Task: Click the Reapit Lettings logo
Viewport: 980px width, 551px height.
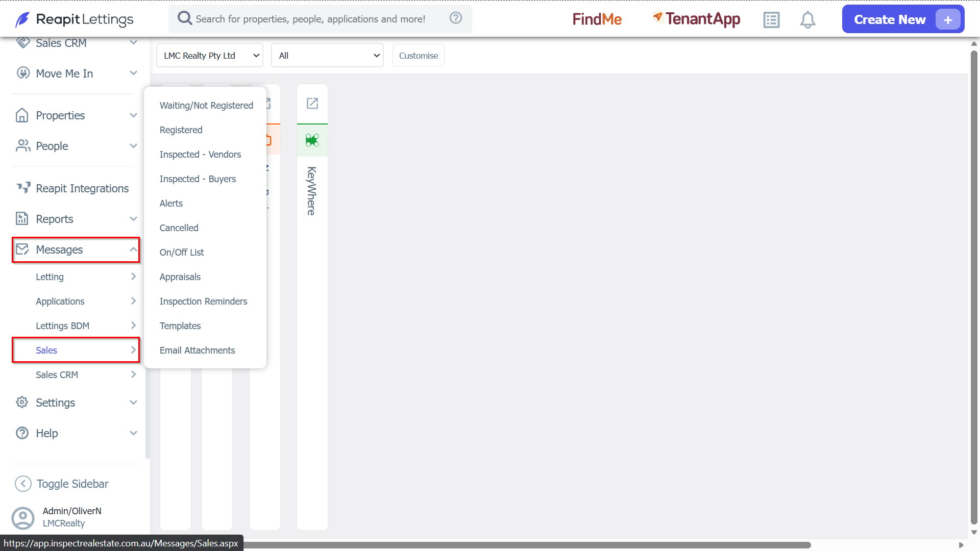Action: 75,19
